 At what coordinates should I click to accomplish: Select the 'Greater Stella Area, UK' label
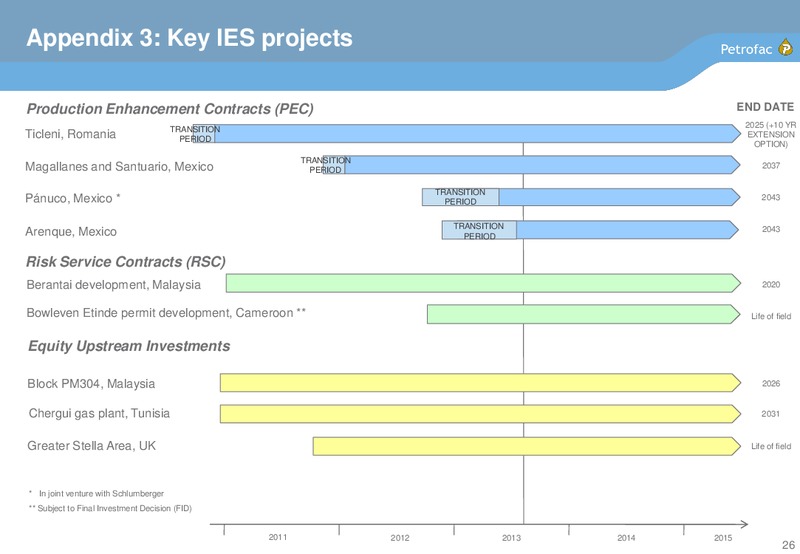pos(91,446)
